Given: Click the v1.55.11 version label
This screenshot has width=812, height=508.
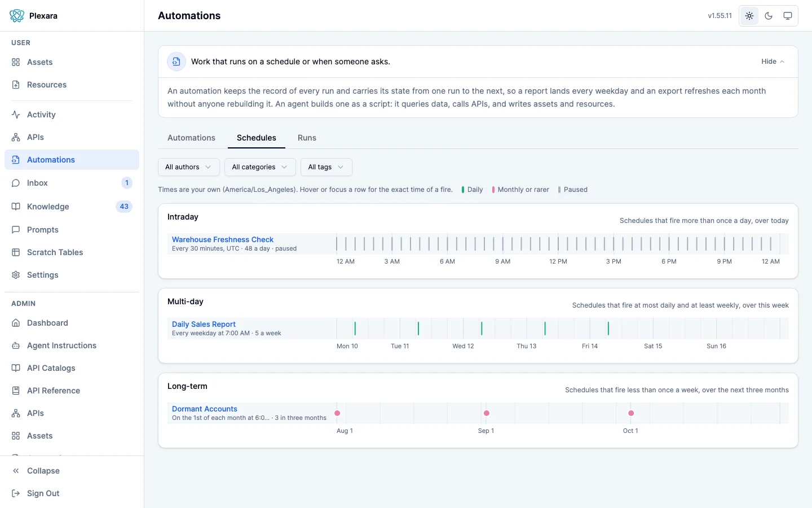Looking at the screenshot, I should pos(720,16).
